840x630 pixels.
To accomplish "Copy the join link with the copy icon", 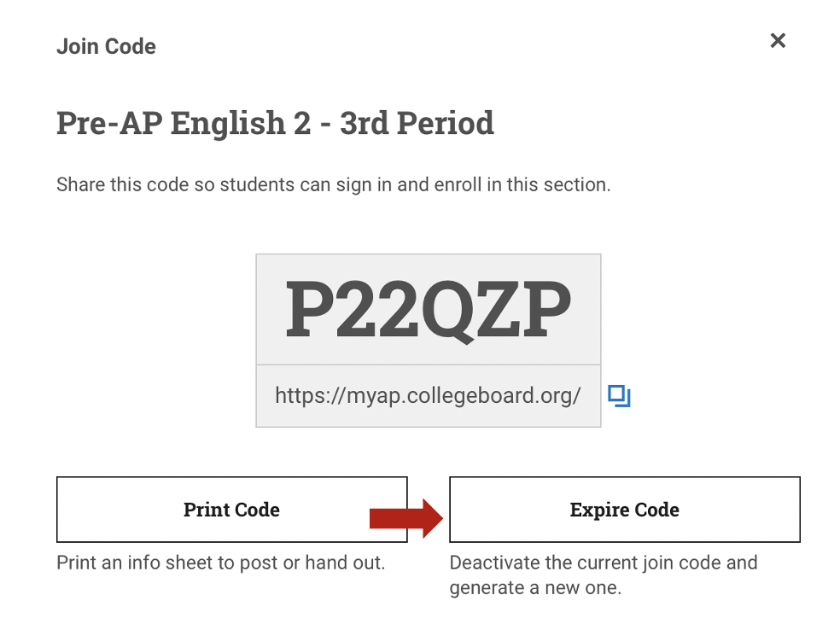I will 619,396.
